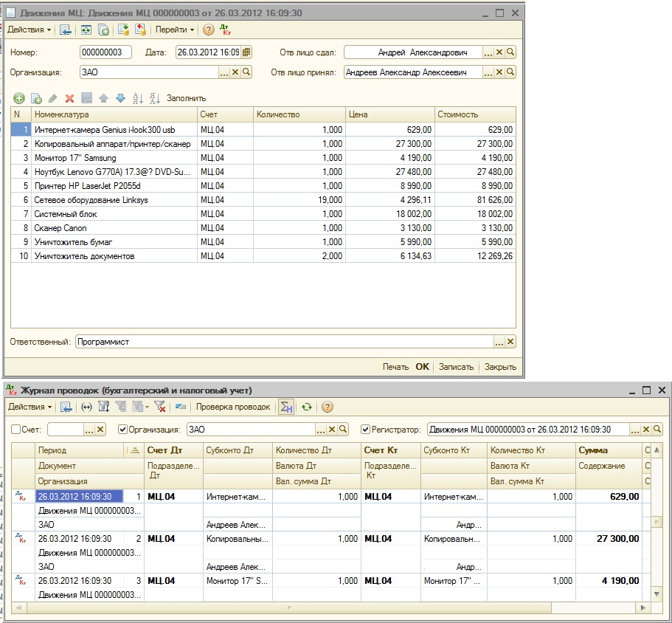
Task: Uncheck the Регистратор filter checkbox
Action: click(x=366, y=429)
